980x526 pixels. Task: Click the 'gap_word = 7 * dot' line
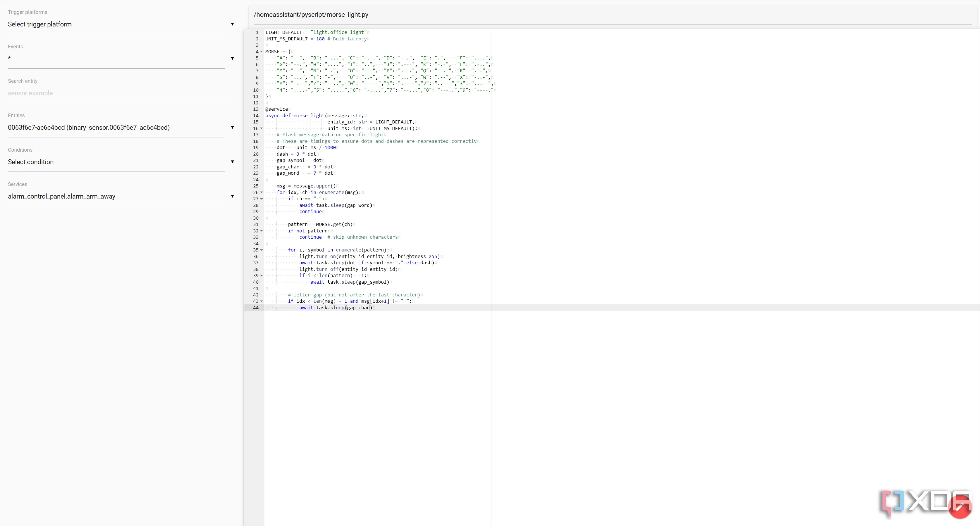(305, 173)
